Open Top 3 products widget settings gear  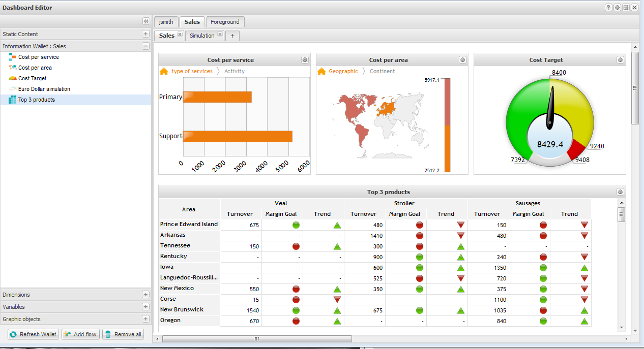620,192
